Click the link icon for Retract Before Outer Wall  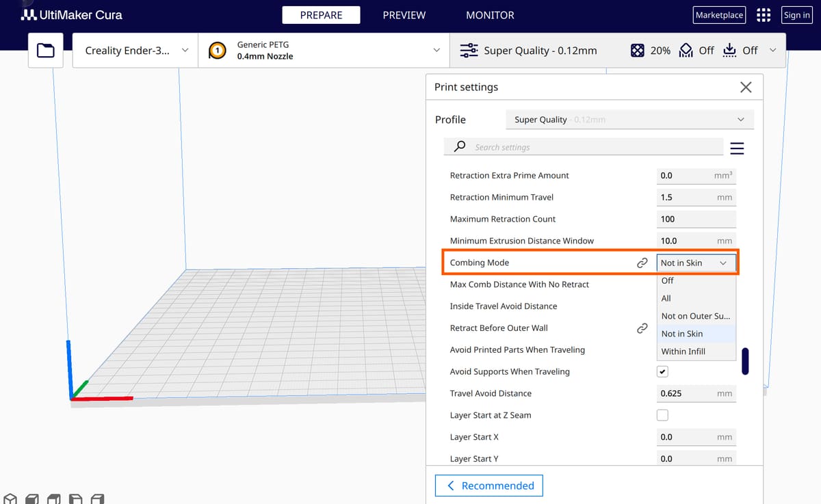coord(642,328)
